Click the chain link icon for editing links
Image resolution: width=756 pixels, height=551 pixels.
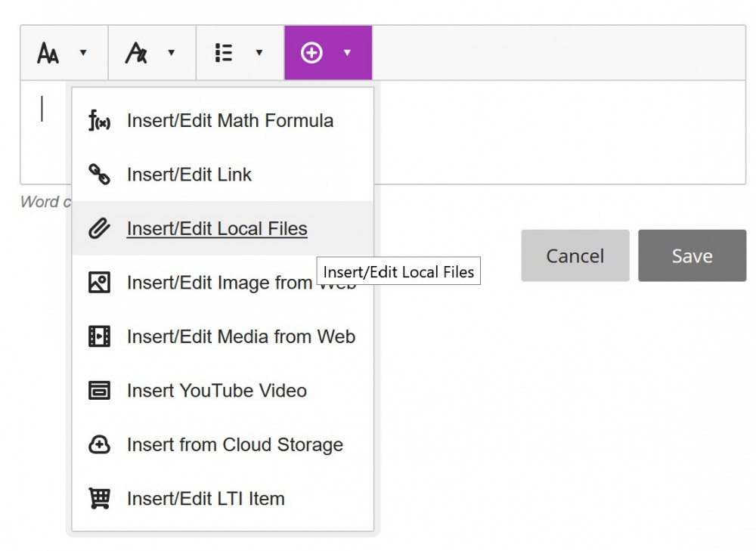pos(98,175)
